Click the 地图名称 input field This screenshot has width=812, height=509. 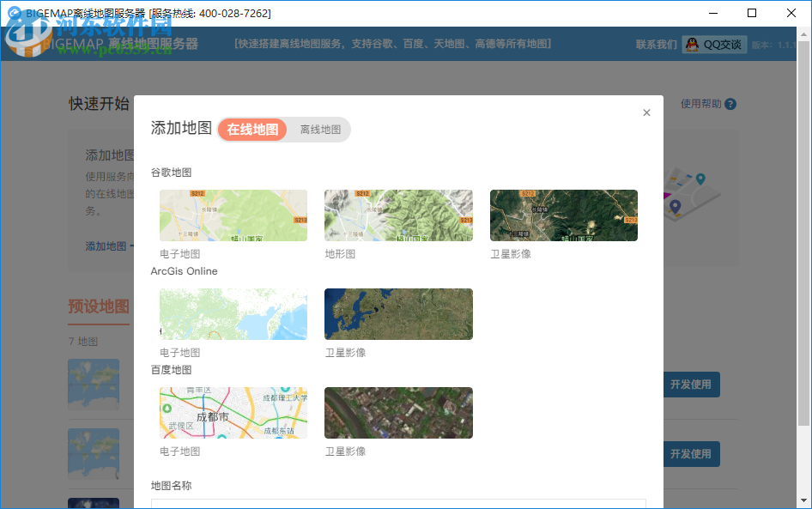pyautogui.click(x=398, y=504)
